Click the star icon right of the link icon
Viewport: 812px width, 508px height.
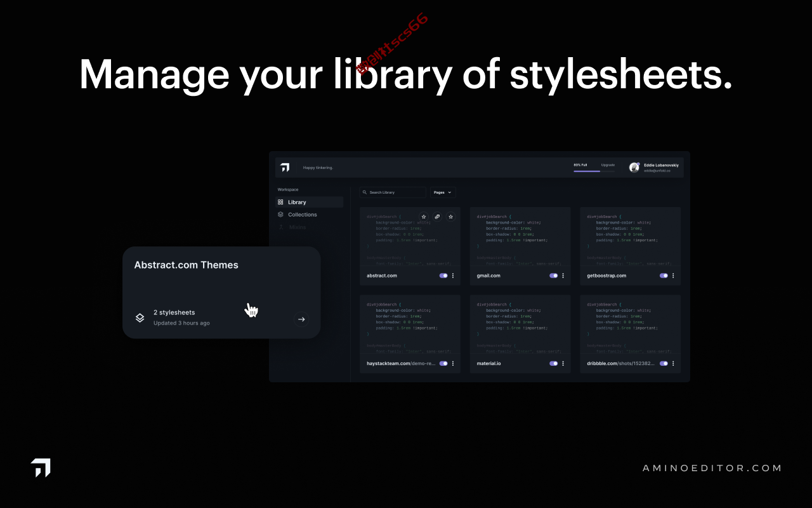(x=451, y=217)
